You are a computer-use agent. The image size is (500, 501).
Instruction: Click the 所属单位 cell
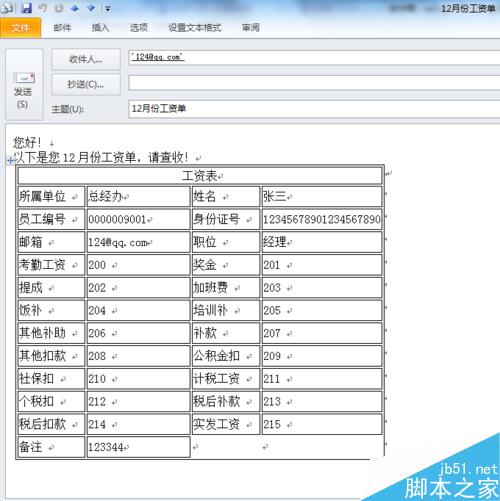click(51, 196)
